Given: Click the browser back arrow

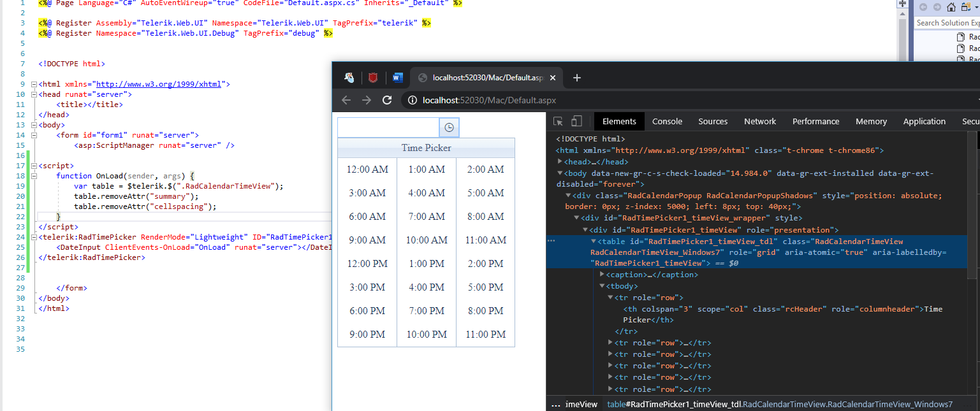Looking at the screenshot, I should click(x=346, y=100).
